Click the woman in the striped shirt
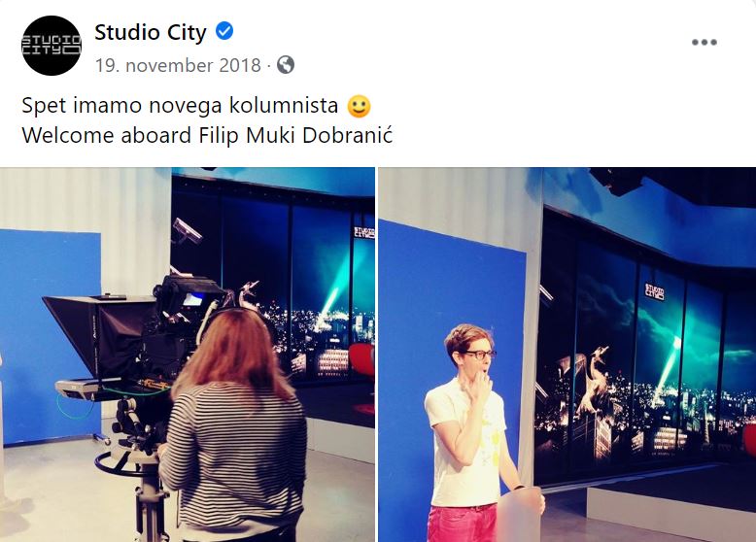756x542 pixels. (x=233, y=423)
